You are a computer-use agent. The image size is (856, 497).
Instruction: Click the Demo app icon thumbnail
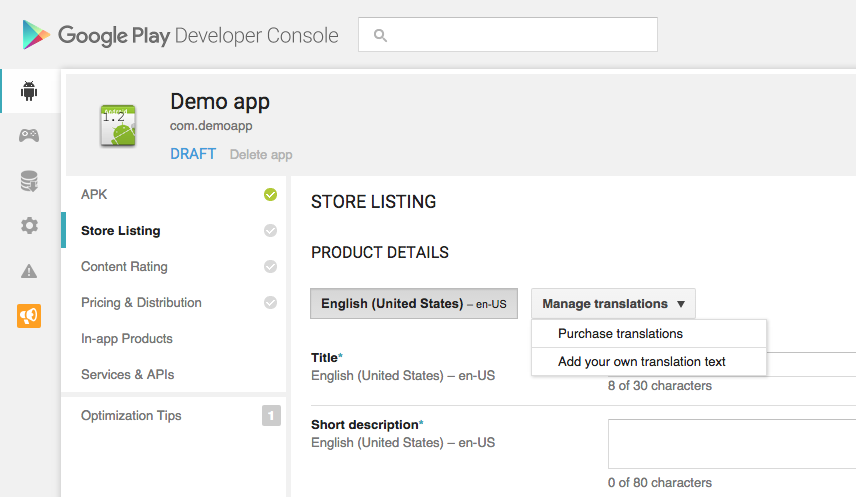pyautogui.click(x=118, y=125)
